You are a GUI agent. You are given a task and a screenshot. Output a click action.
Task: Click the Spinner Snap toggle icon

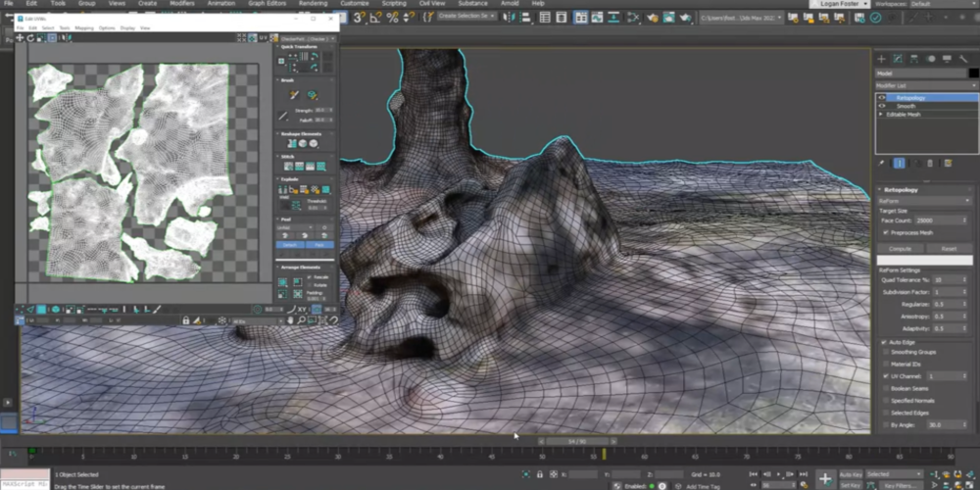pyautogui.click(x=409, y=18)
